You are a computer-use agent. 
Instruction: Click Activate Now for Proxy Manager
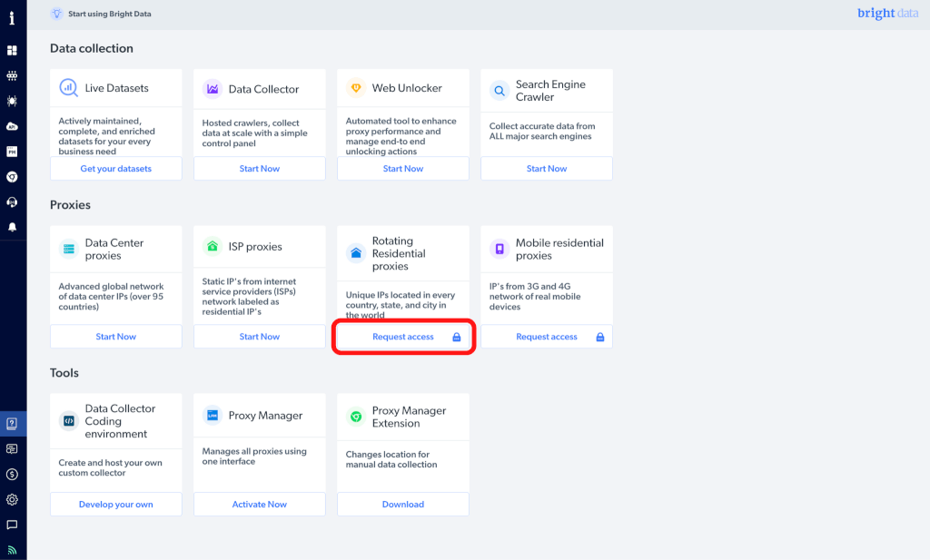click(x=260, y=505)
